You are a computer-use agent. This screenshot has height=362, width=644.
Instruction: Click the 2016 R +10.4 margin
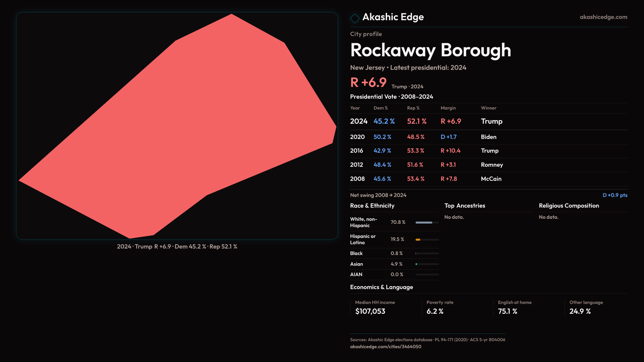click(450, 151)
